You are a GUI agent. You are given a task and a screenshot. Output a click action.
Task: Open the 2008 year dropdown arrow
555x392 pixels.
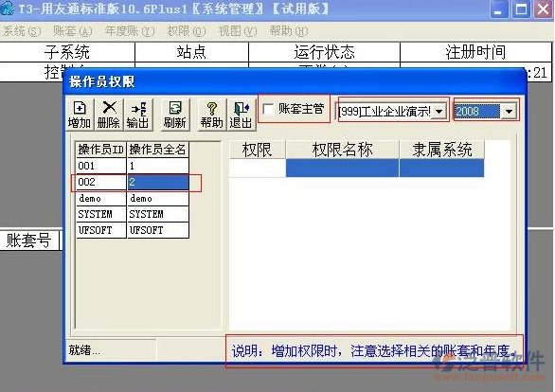(509, 112)
